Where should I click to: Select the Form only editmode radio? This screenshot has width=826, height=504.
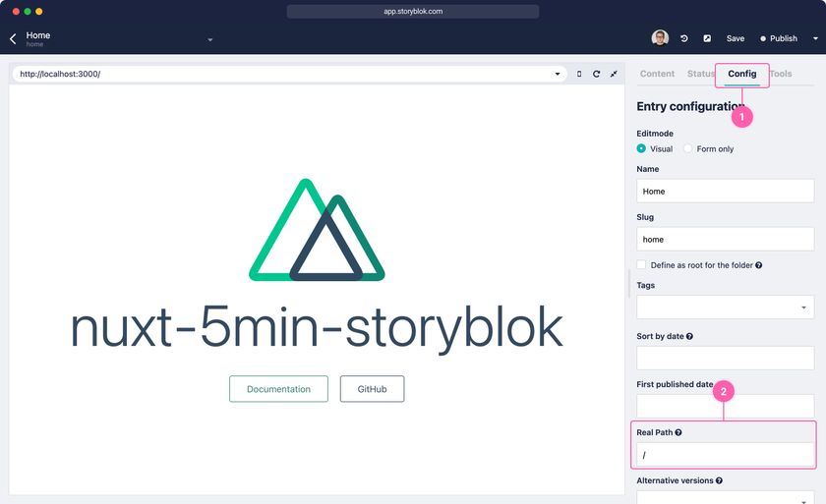(687, 149)
